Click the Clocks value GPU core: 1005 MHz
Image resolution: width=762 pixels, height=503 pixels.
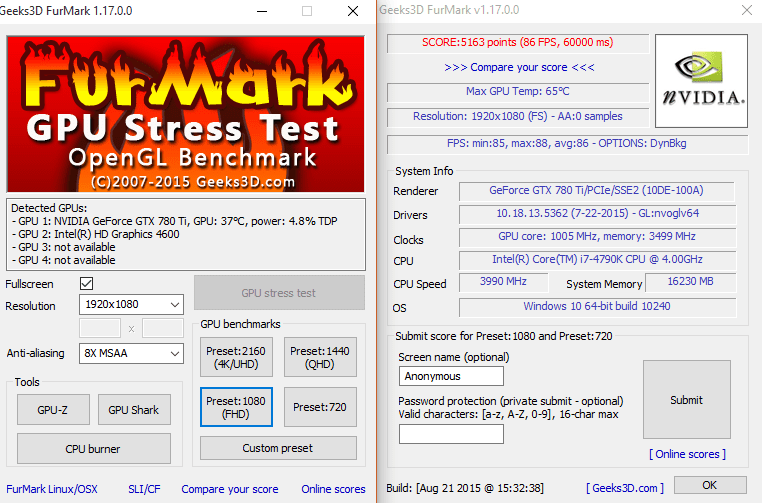pyautogui.click(x=597, y=237)
